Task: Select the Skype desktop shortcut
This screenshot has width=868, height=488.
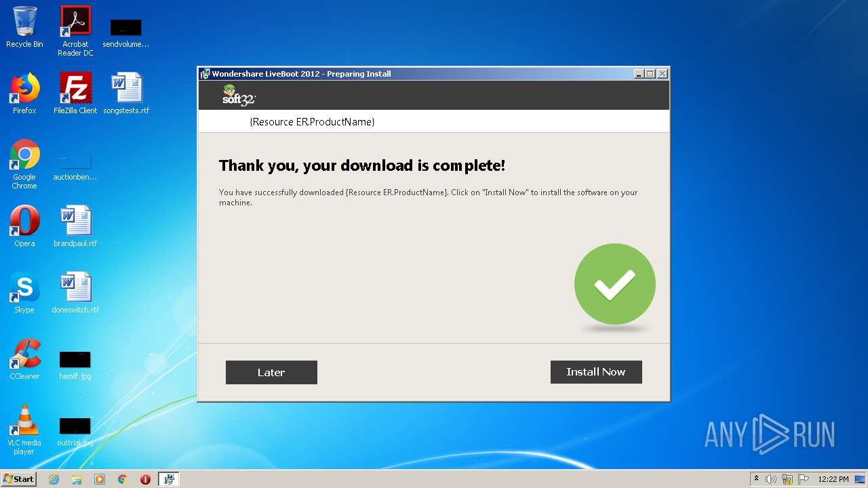Action: [x=24, y=293]
